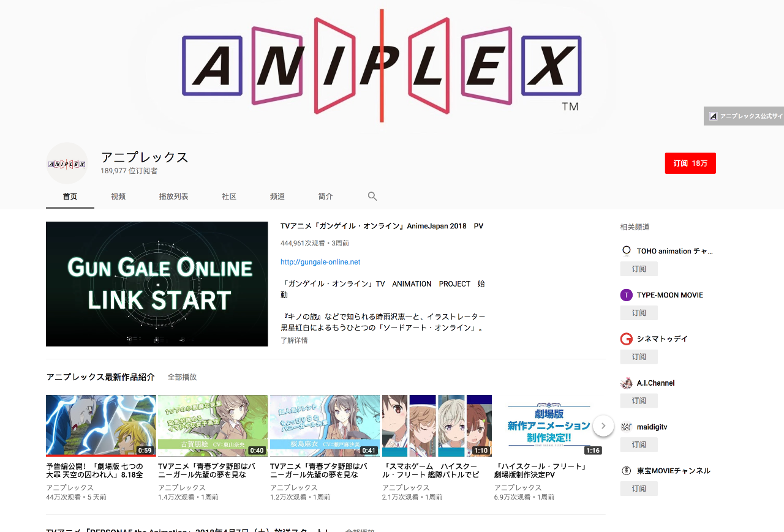
Task: Open スマホゲーム ハイスクール・フリート video title
Action: click(x=431, y=471)
